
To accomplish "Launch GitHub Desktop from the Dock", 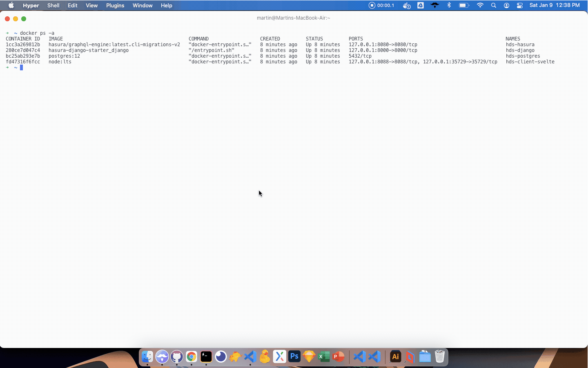I will 177,357.
